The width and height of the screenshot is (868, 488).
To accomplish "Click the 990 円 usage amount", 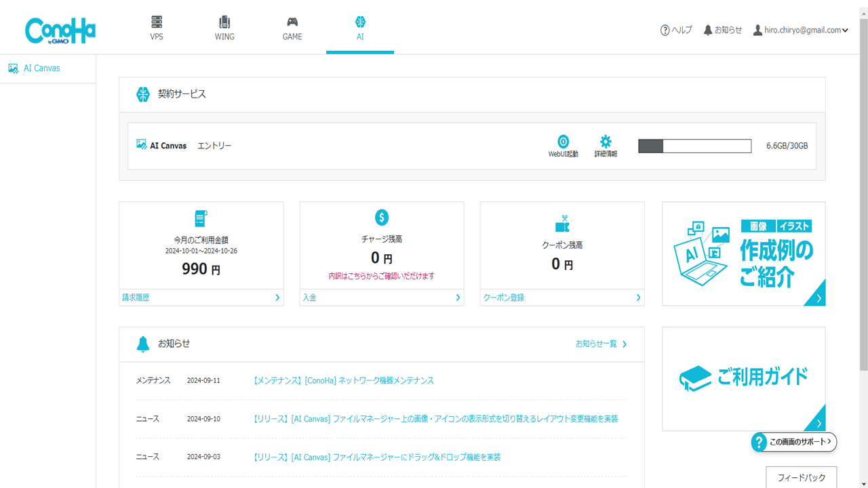I will 201,269.
